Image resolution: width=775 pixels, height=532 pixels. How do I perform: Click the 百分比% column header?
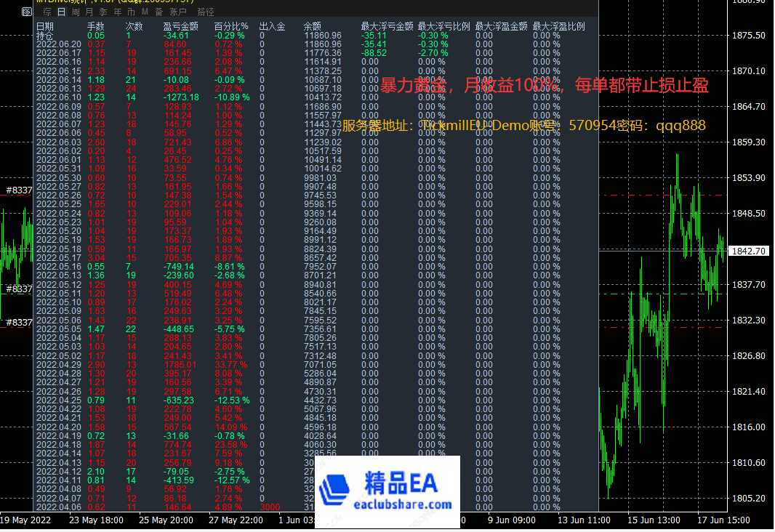tap(231, 26)
